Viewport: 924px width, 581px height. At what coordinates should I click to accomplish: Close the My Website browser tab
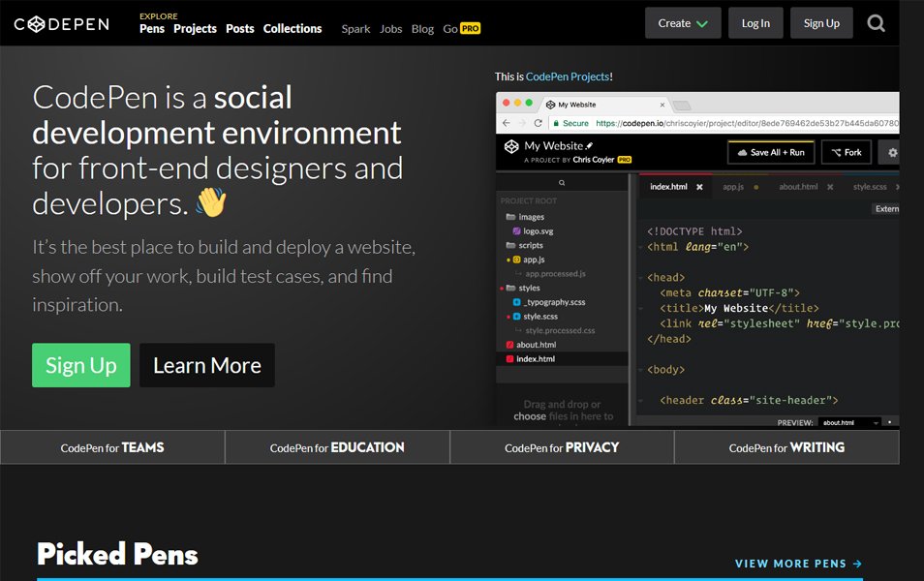tap(662, 105)
